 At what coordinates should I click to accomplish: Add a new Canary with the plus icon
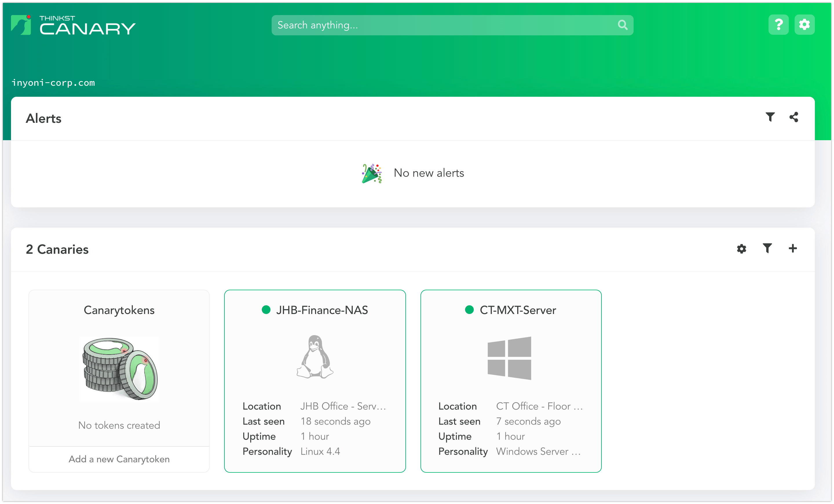pyautogui.click(x=792, y=249)
